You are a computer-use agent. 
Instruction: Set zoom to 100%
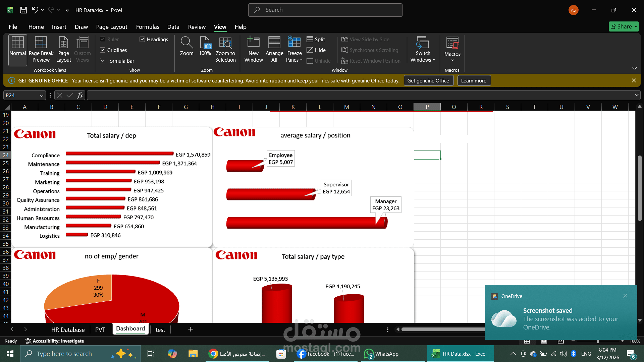point(205,47)
